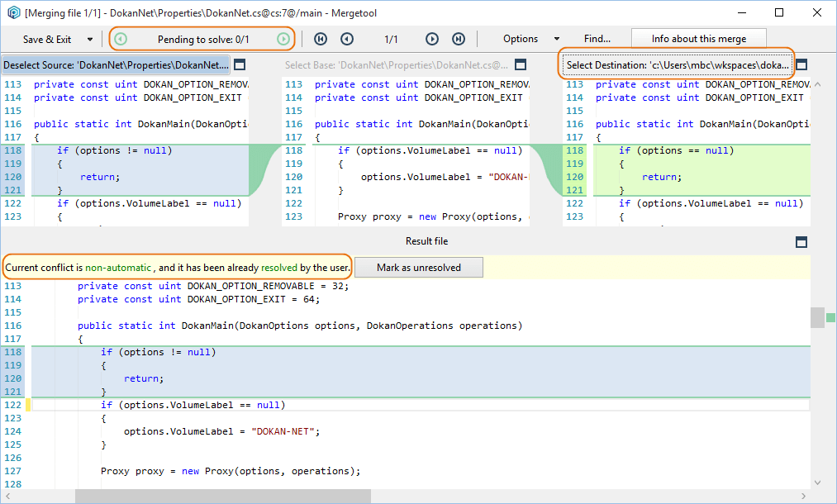Viewport: 837px width, 504px height.
Task: Click the scroll-left arrow of the result pane
Action: [7, 497]
